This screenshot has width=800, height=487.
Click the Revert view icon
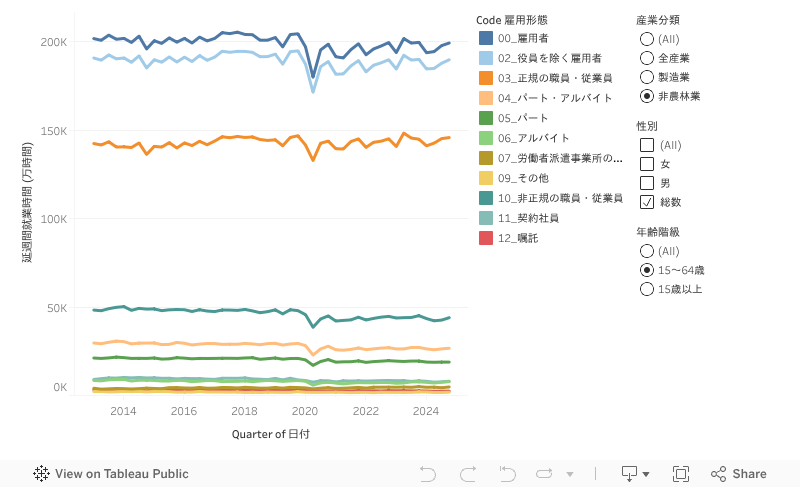click(507, 474)
